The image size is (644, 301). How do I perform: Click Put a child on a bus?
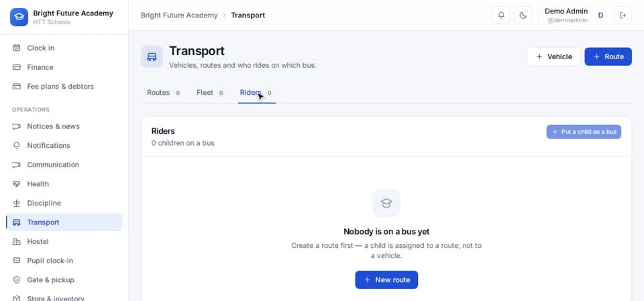point(584,132)
